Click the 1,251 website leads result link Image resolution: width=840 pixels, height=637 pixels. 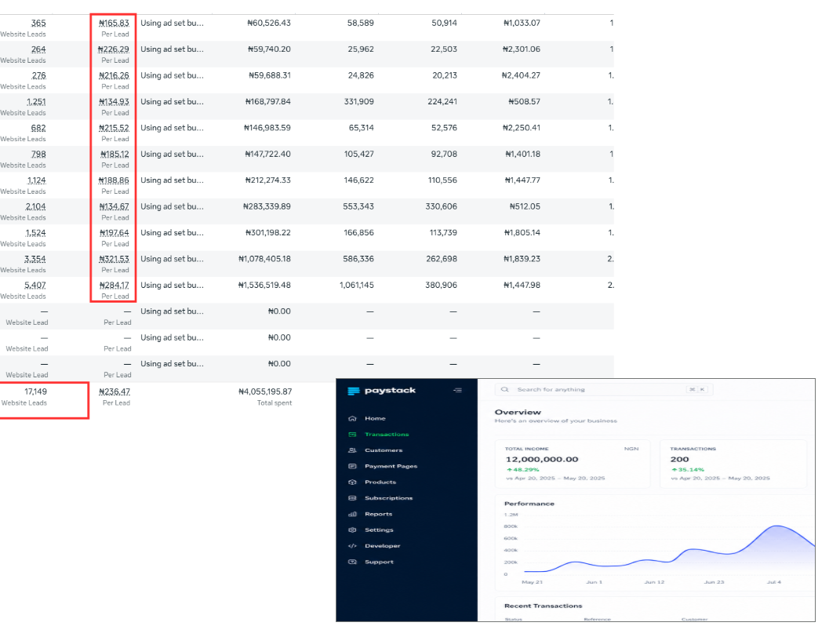(x=36, y=102)
